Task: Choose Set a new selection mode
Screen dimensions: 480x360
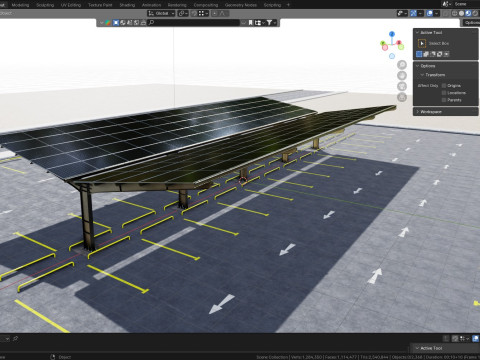Action: point(419,54)
